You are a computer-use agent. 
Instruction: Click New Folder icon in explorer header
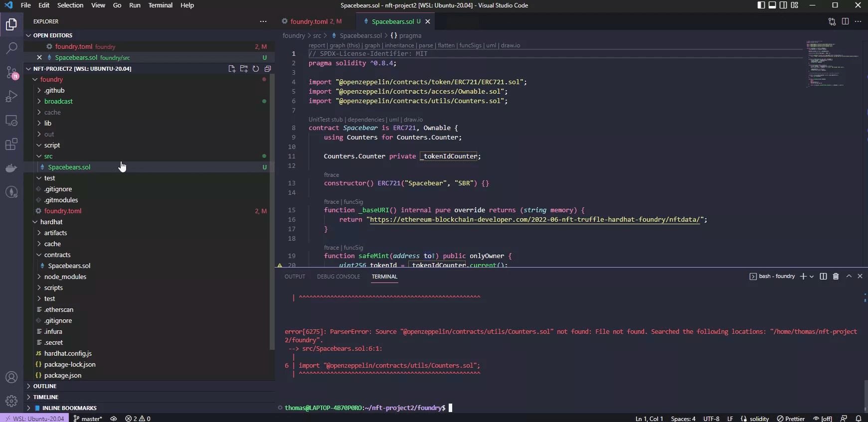244,69
